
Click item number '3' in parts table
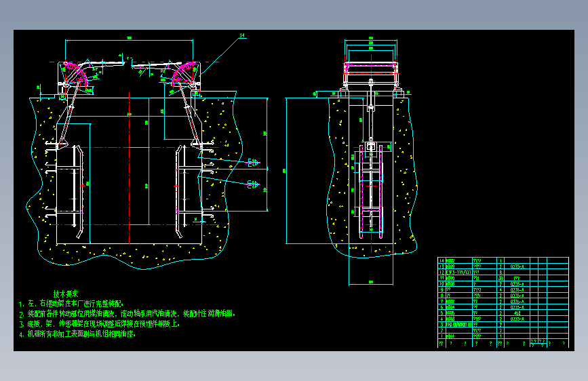[442, 325]
